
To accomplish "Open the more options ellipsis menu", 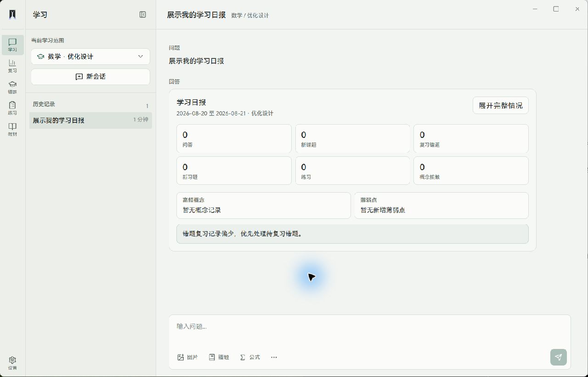I will pyautogui.click(x=274, y=357).
